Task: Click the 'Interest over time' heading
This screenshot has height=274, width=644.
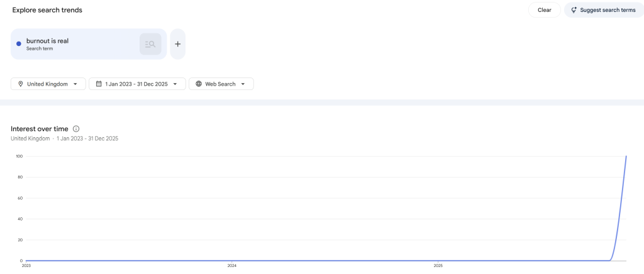Action: (40, 128)
